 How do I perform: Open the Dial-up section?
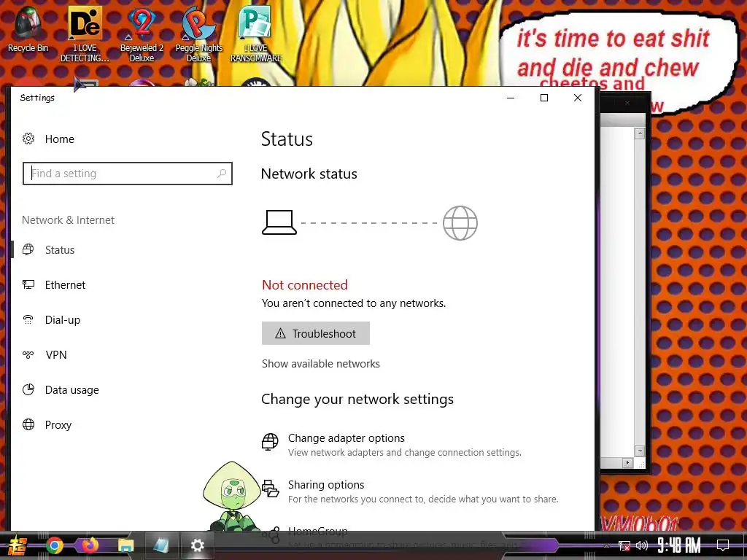[x=63, y=319]
